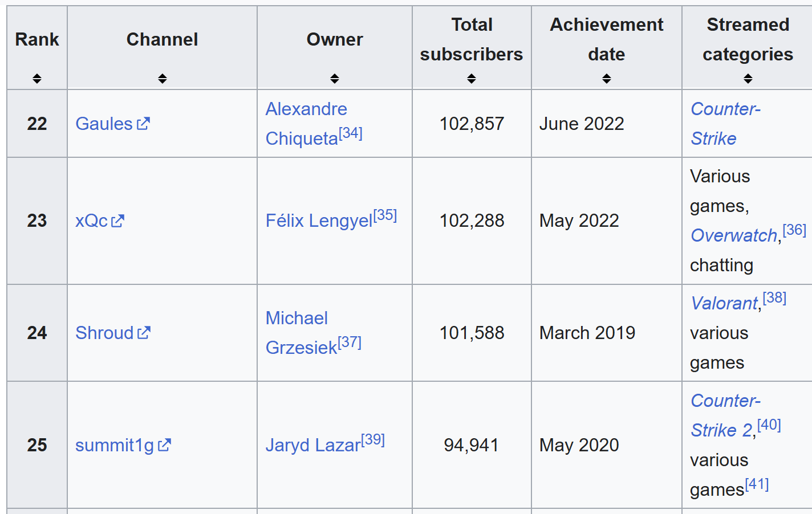This screenshot has width=812, height=514.
Task: Open Counter-Strike 2 link in summit1g row
Action: coord(725,415)
